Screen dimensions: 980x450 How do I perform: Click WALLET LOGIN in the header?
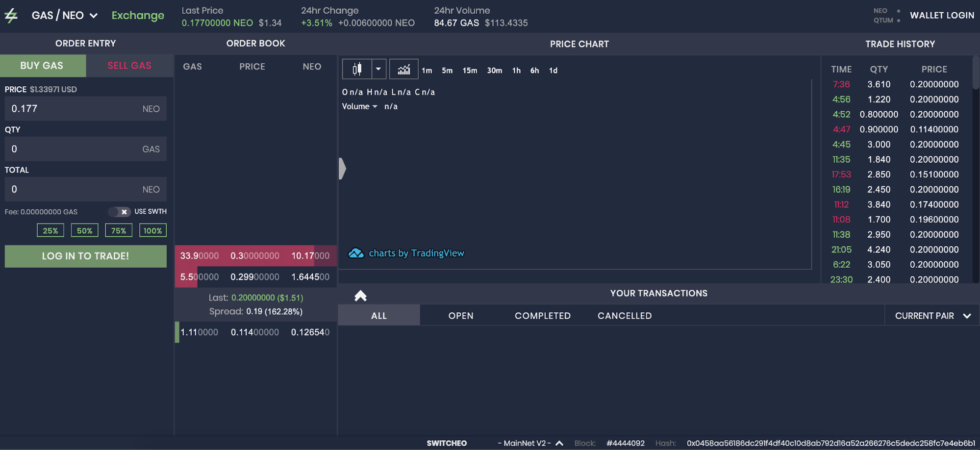point(942,15)
